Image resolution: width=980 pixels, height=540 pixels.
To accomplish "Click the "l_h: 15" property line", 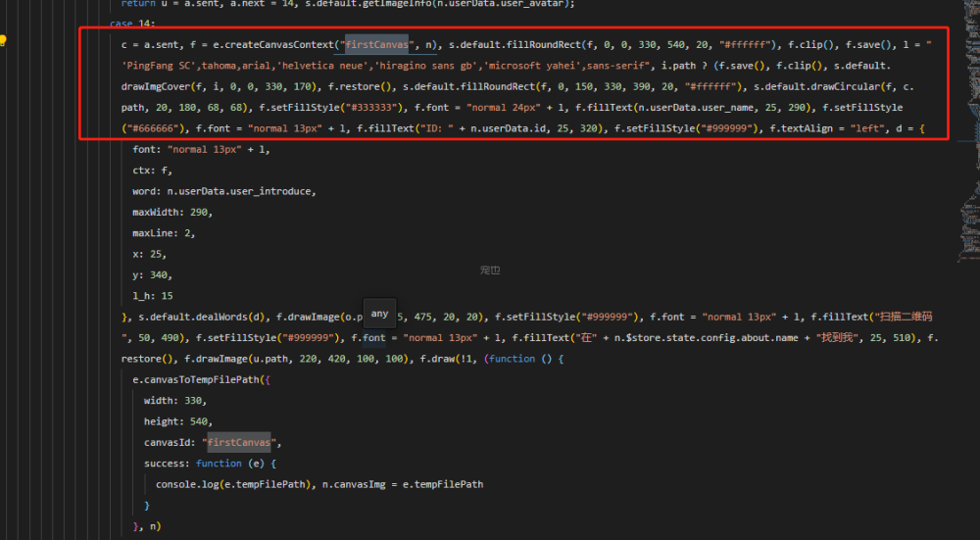I will point(154,295).
